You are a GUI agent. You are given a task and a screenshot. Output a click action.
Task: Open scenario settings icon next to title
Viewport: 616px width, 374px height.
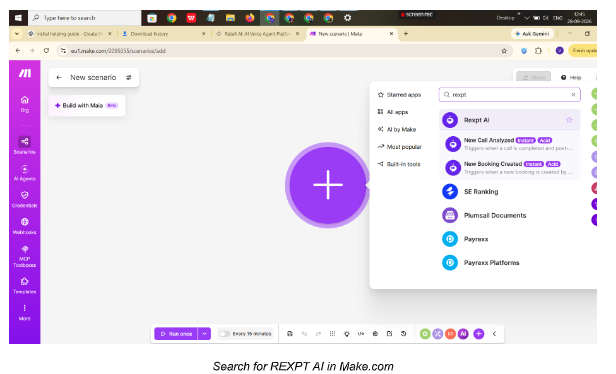click(x=128, y=77)
